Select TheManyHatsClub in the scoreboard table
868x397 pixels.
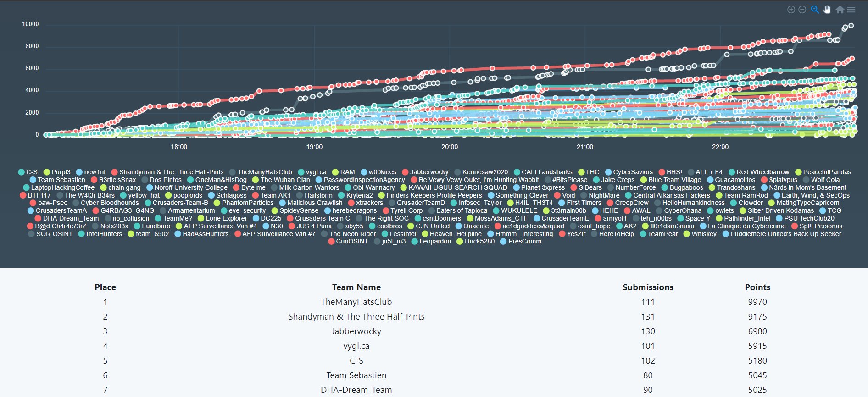point(356,302)
